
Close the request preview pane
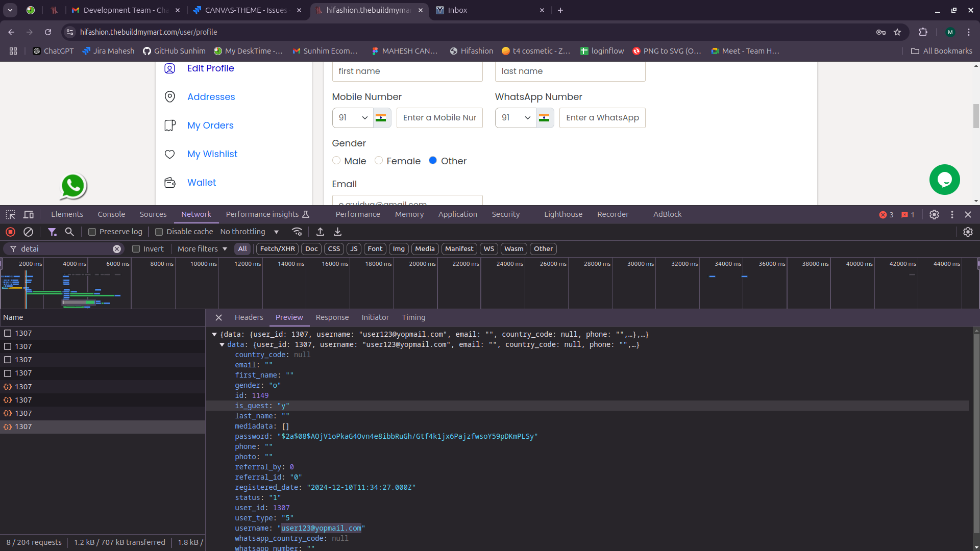click(x=218, y=317)
